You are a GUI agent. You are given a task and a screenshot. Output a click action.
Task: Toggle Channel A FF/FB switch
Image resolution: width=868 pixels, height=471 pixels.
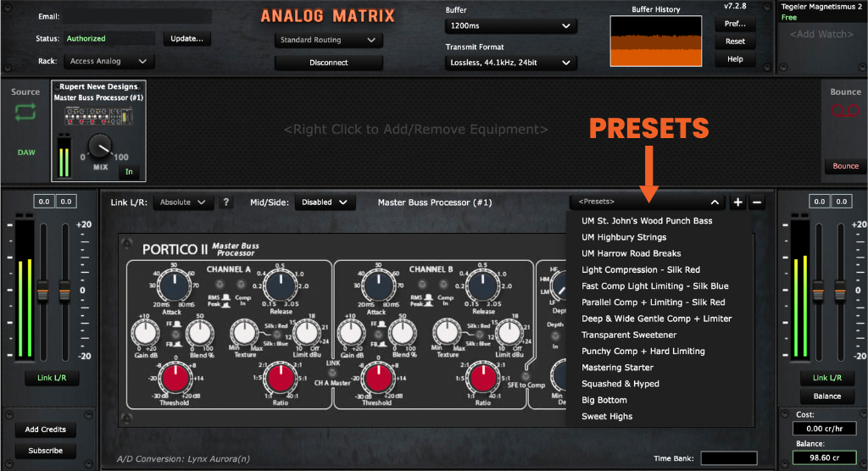click(x=175, y=335)
